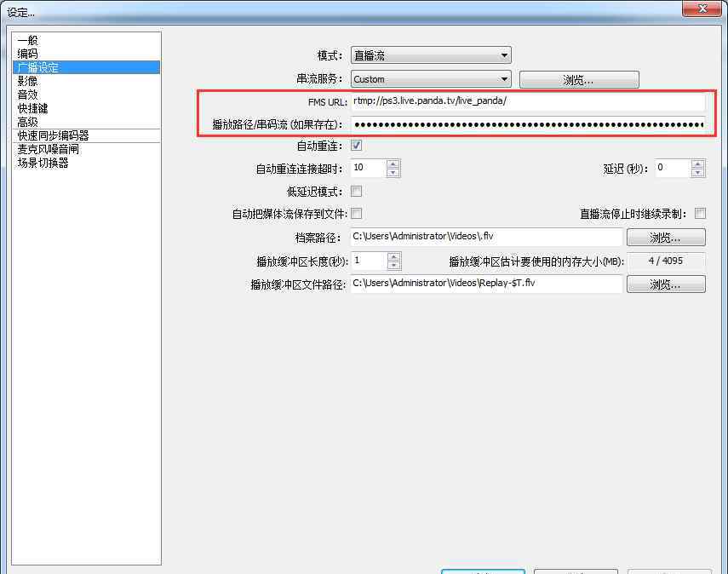Click 浏览 button for 播放缓冲区文件路径
The height and width of the screenshot is (574, 728).
tap(665, 284)
